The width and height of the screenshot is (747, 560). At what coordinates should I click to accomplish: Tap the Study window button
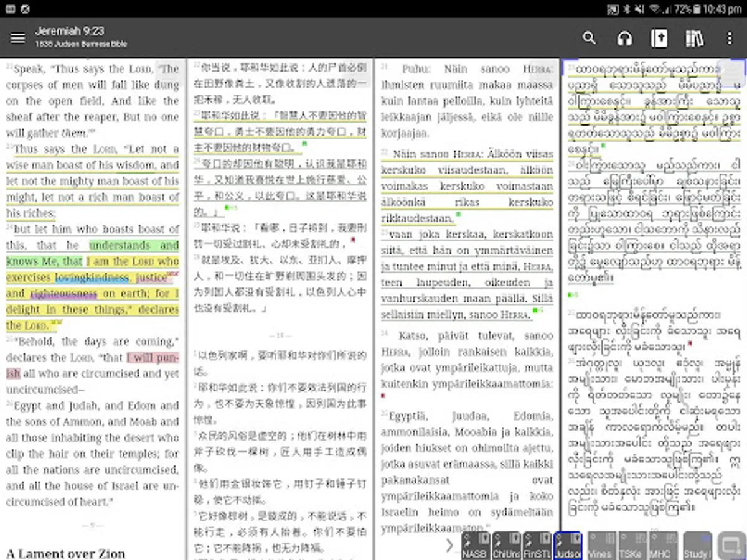(697, 546)
